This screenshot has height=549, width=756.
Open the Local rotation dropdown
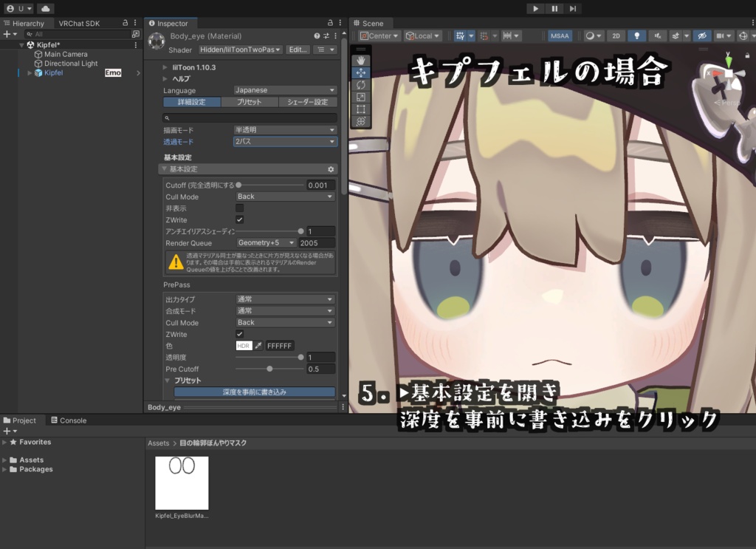[x=422, y=35]
